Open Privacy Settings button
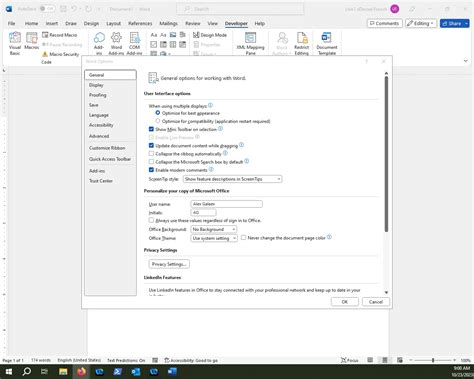 (x=169, y=264)
